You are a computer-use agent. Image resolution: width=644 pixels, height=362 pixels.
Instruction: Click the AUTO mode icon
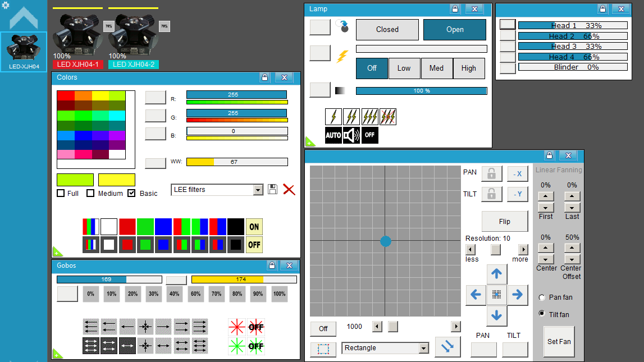pos(333,135)
